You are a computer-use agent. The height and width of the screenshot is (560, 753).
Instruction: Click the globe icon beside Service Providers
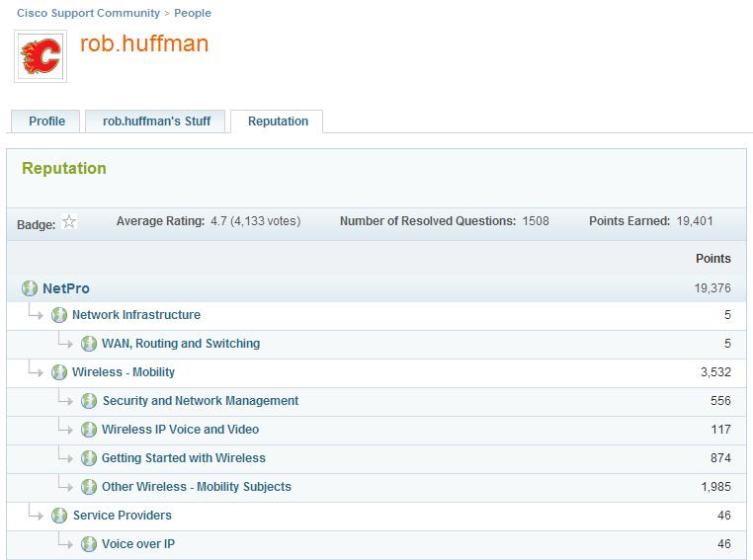coord(59,516)
